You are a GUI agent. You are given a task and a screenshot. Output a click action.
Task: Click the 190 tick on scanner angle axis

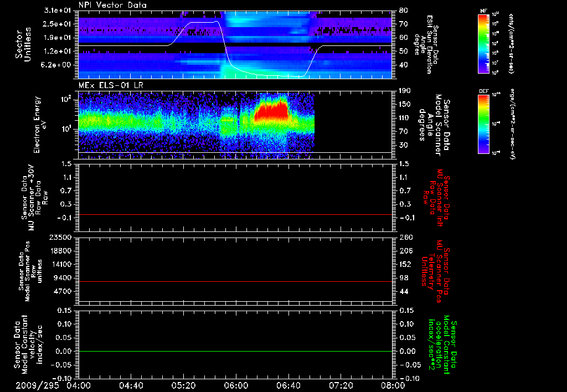pyautogui.click(x=405, y=91)
